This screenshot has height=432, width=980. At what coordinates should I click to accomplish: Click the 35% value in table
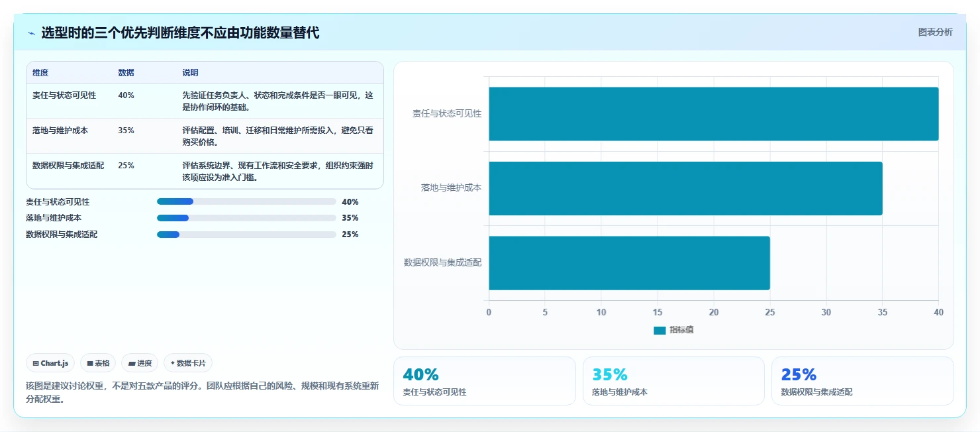click(126, 131)
